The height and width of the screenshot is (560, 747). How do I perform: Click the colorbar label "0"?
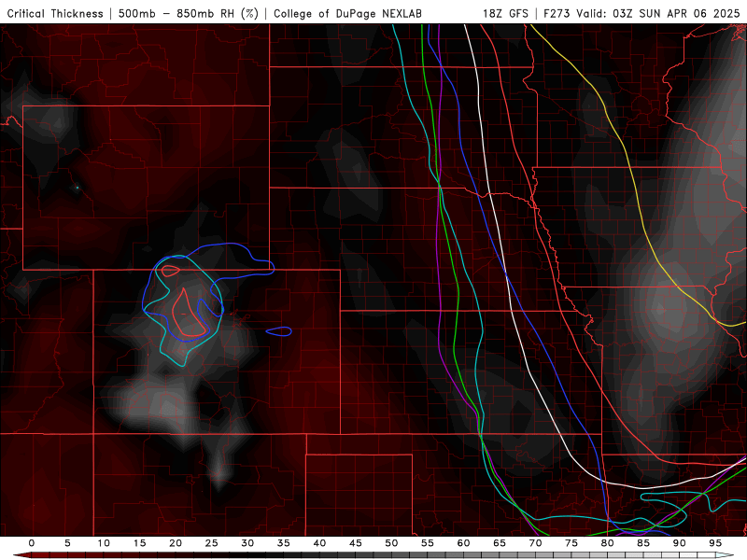pos(32,543)
